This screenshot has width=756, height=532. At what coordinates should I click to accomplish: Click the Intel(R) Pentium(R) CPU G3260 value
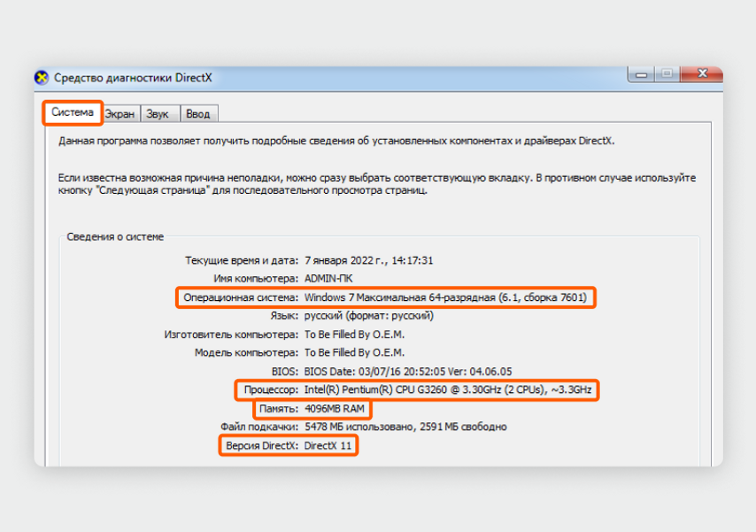click(x=448, y=389)
